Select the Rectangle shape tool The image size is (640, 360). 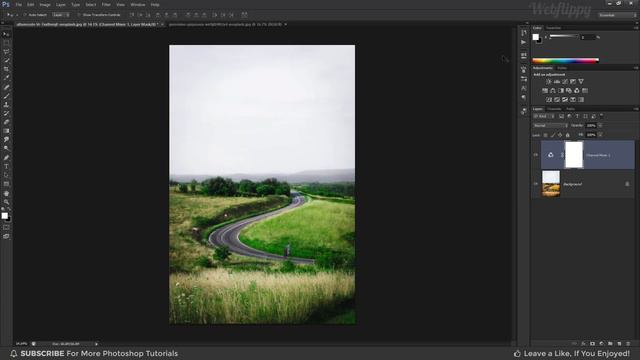(x=6, y=184)
